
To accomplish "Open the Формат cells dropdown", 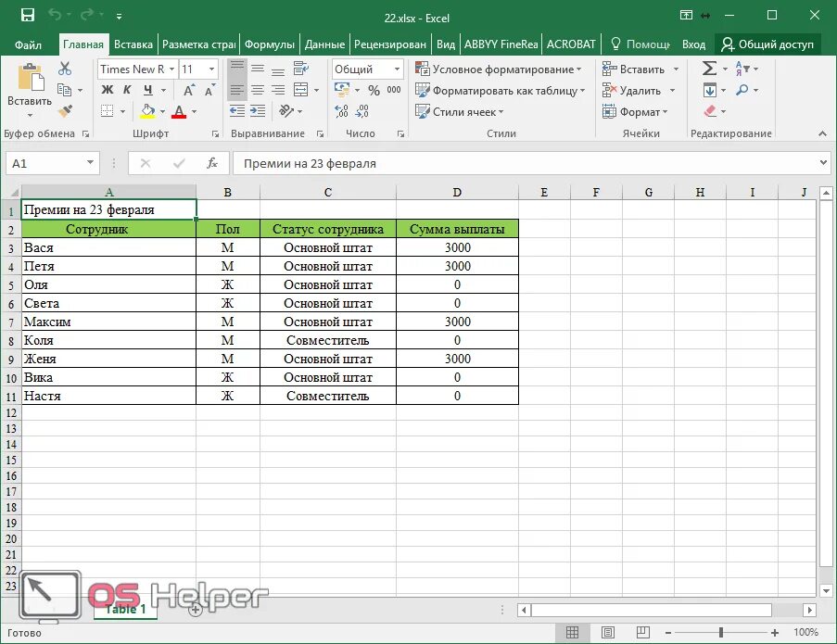I will [635, 112].
